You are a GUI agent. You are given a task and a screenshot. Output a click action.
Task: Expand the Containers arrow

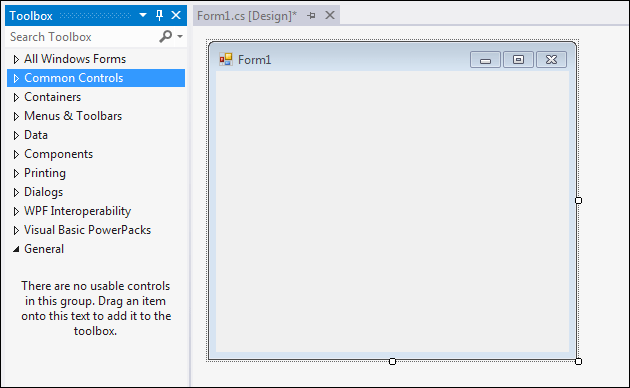(16, 97)
